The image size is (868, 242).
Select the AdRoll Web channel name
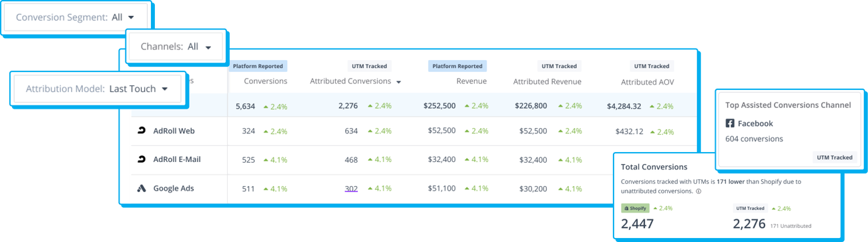[174, 131]
